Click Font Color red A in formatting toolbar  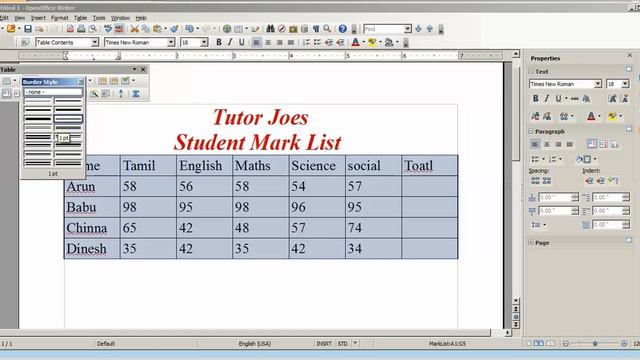tap(356, 42)
